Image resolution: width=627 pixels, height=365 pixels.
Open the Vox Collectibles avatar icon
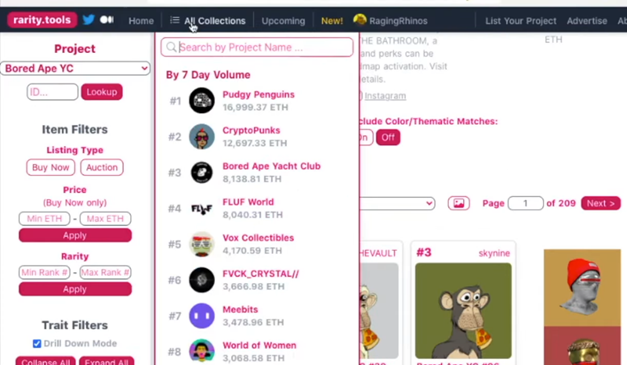[x=202, y=244]
